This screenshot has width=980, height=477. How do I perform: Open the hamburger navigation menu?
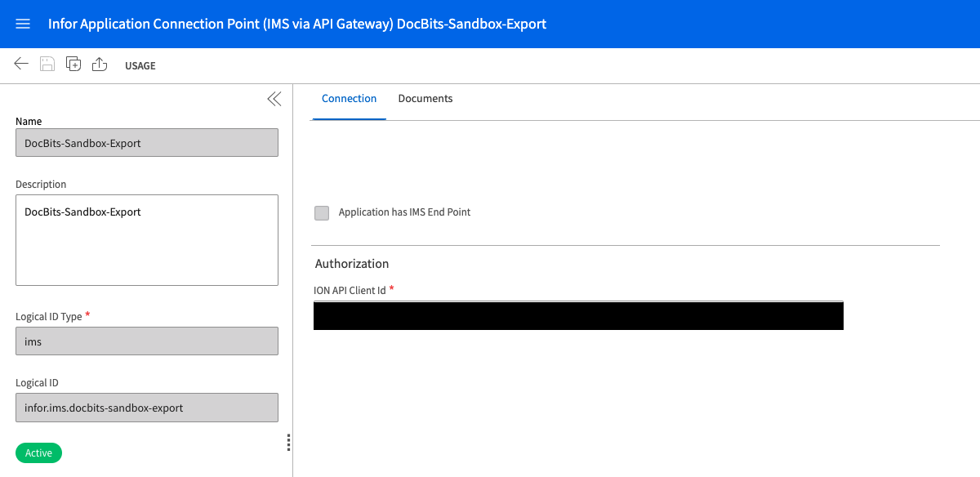pyautogui.click(x=23, y=24)
